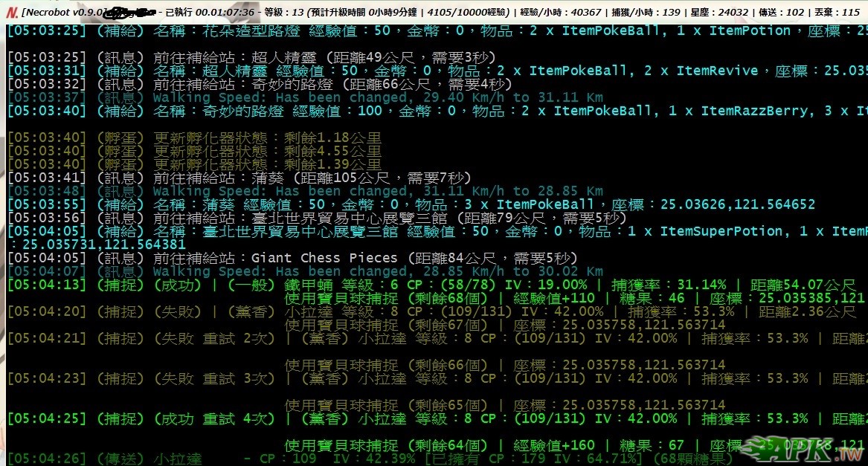
Task: Click the '(失敗 重試 3次)' status
Action: point(214,378)
